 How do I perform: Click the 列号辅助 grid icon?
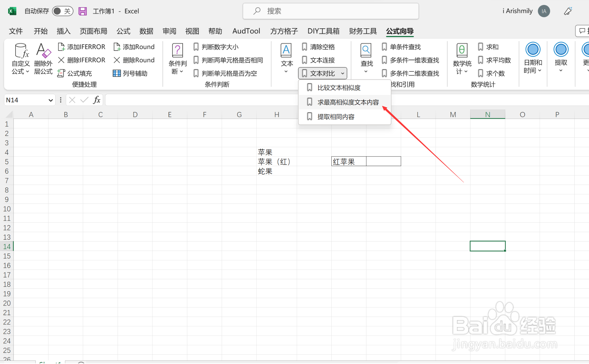(x=117, y=73)
